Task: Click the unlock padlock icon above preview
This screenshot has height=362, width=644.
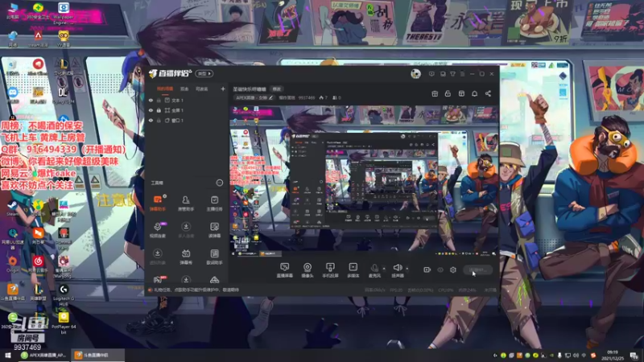Action: [x=448, y=94]
